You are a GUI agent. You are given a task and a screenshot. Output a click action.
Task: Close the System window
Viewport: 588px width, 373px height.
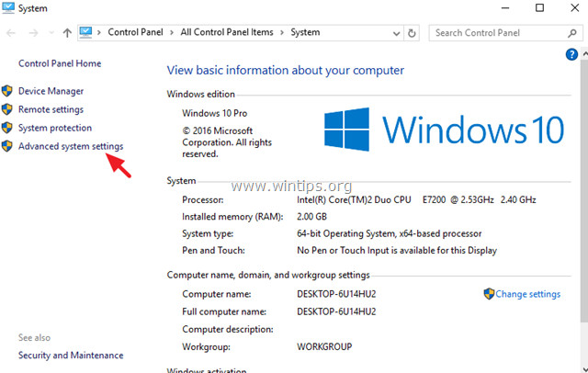click(x=574, y=8)
